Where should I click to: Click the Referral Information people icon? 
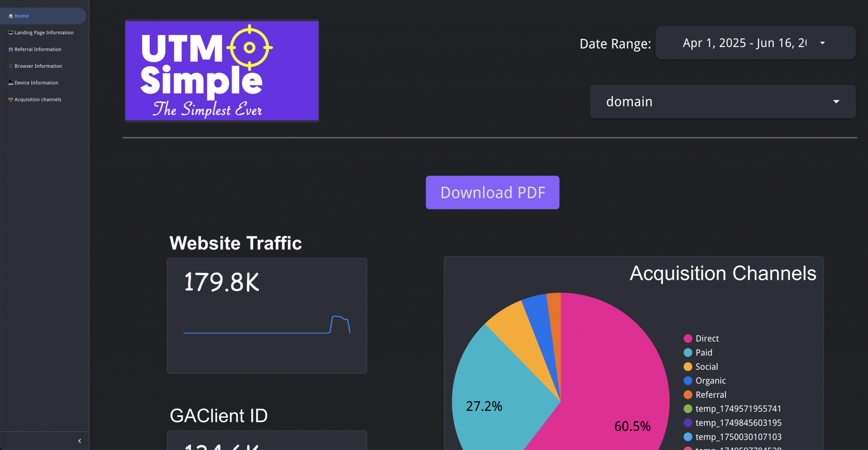pyautogui.click(x=11, y=50)
